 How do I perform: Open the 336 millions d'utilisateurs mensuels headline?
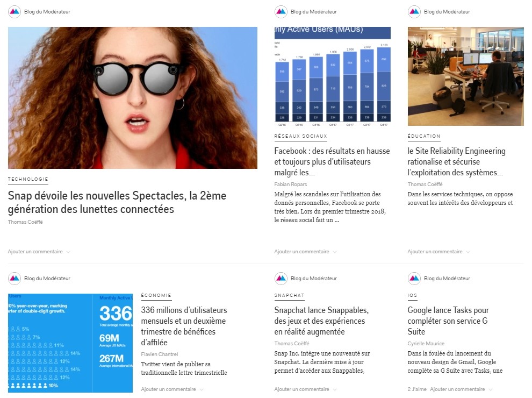pyautogui.click(x=184, y=326)
